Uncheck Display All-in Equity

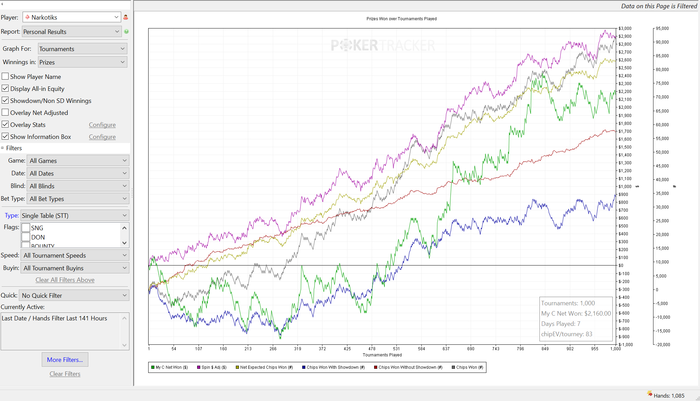pyautogui.click(x=5, y=88)
